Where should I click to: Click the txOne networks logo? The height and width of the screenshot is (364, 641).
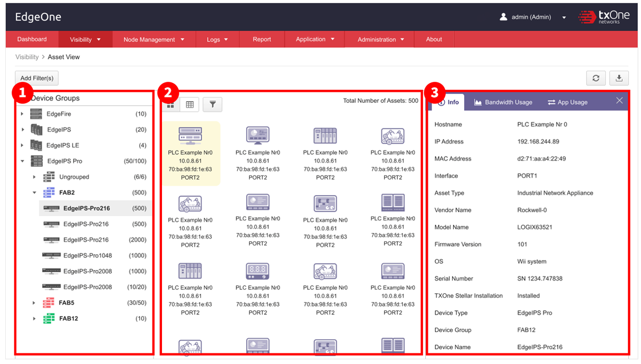click(x=604, y=17)
